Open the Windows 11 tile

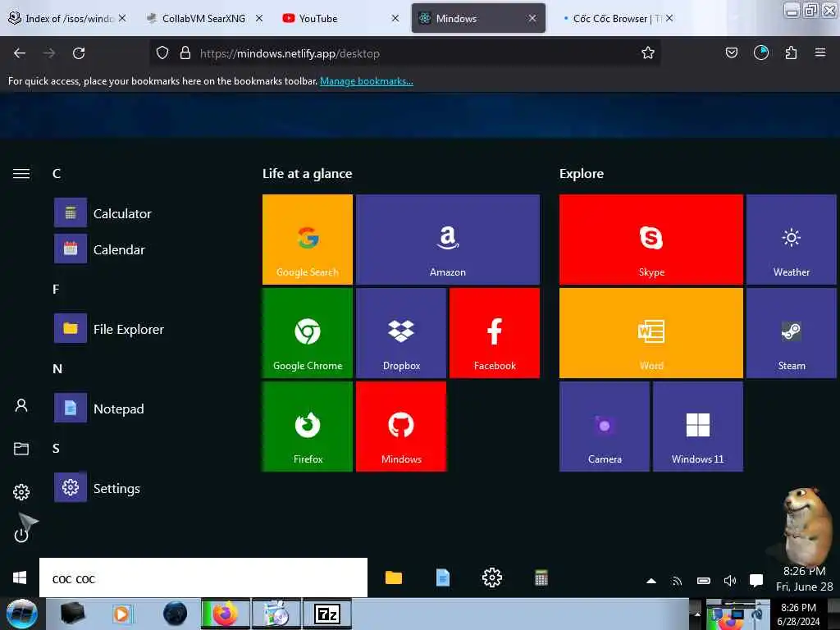(697, 427)
